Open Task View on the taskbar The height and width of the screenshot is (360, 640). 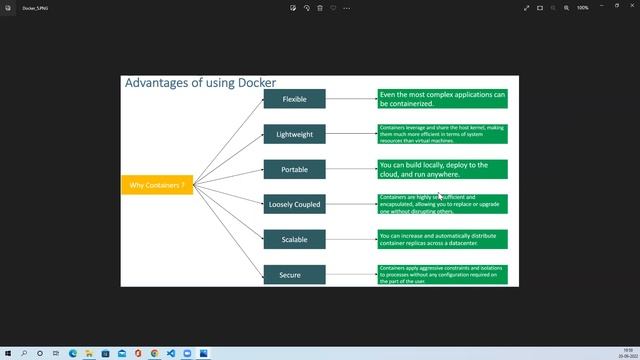56,353
